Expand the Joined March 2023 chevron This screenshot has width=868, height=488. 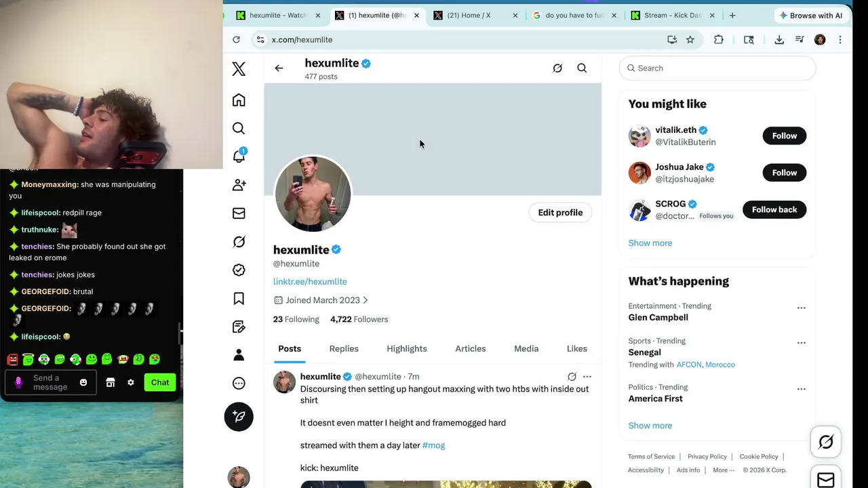pyautogui.click(x=366, y=300)
